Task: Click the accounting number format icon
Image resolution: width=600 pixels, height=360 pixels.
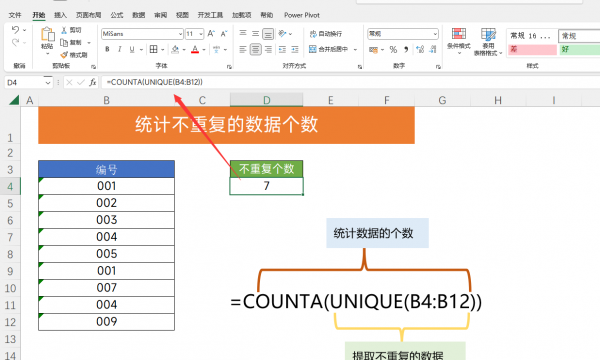Action: [x=373, y=50]
